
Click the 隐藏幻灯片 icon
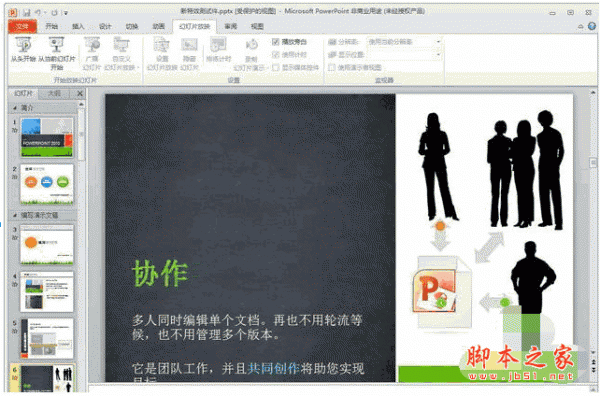[x=189, y=45]
